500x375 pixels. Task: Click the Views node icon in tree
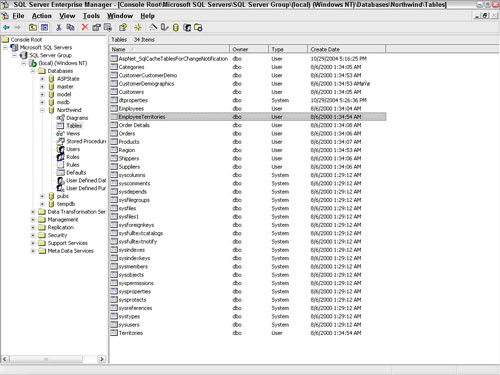60,133
